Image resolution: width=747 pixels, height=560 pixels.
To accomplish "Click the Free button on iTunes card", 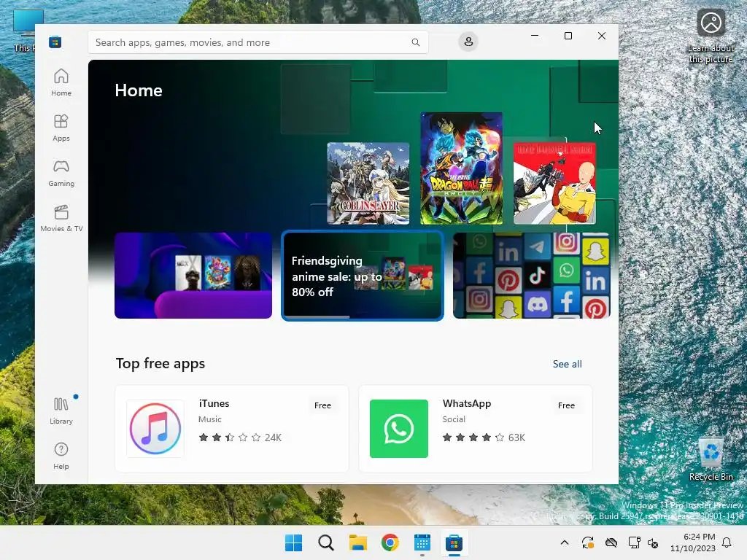I will (x=322, y=405).
